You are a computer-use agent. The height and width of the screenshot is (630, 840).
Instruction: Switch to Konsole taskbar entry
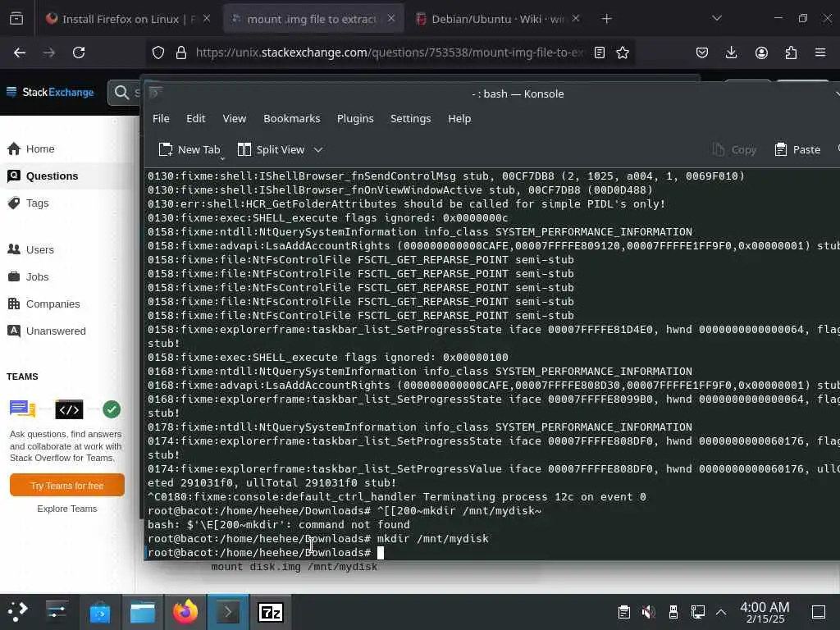(228, 612)
